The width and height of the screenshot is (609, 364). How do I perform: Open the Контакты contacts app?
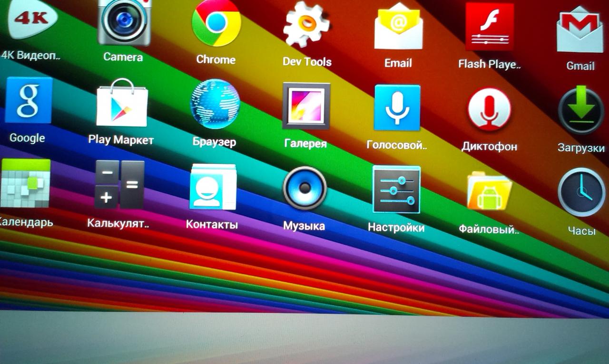(213, 186)
